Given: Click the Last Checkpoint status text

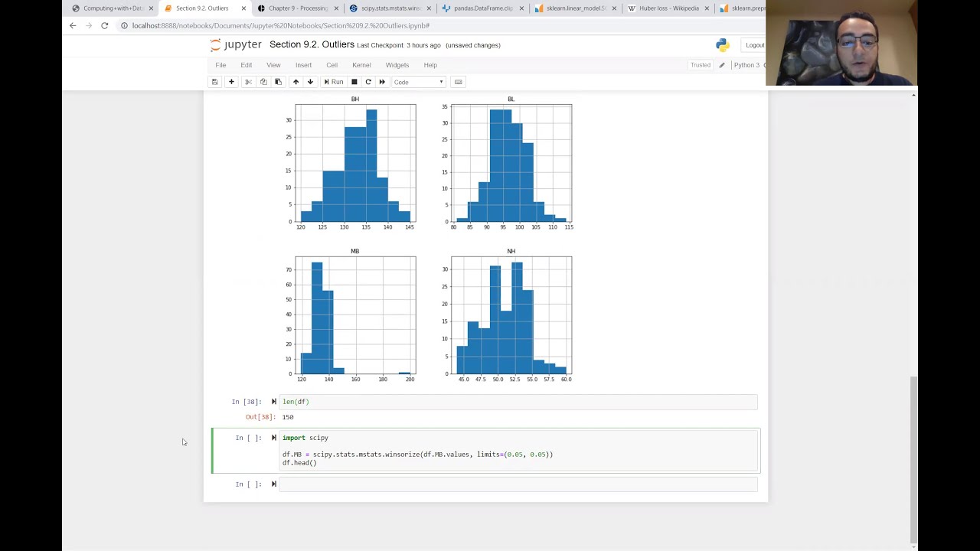Looking at the screenshot, I should 398,45.
